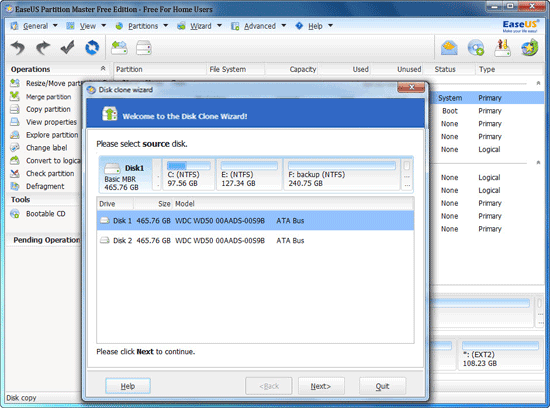Click the E: partition usage bar
Image resolution: width=550 pixels, height=408 pixels.
(249, 166)
